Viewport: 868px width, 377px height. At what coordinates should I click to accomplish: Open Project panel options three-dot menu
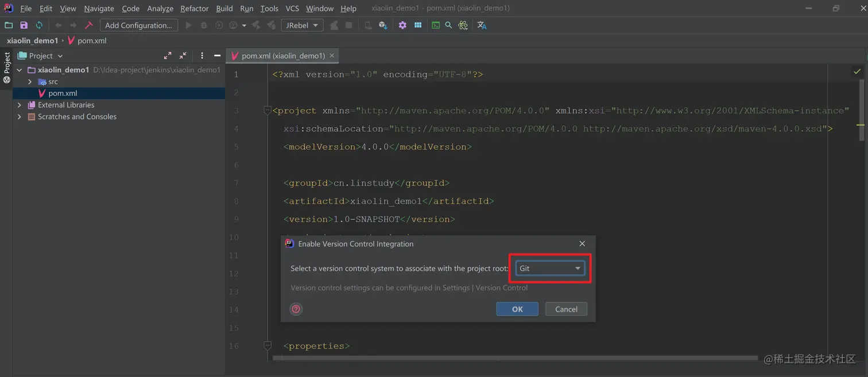pos(202,56)
